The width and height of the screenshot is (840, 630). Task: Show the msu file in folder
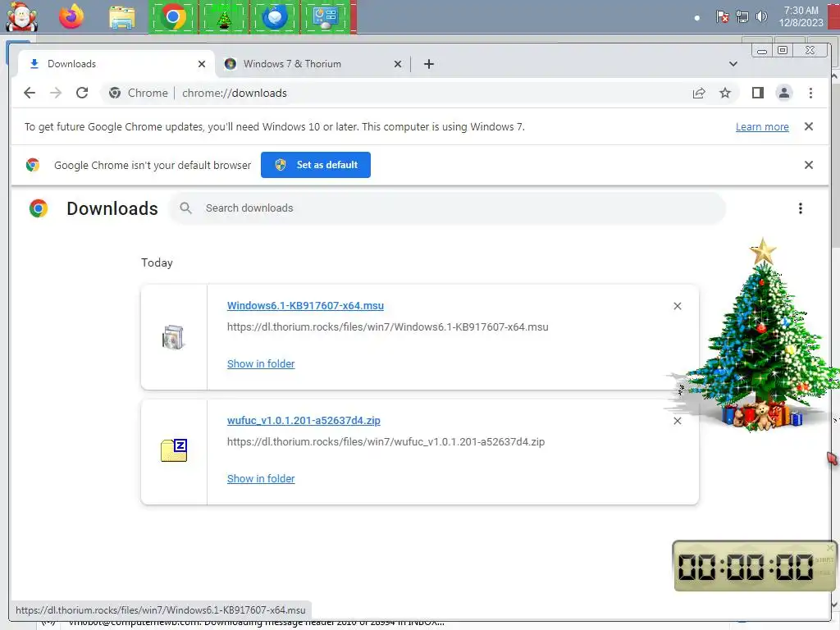point(261,363)
